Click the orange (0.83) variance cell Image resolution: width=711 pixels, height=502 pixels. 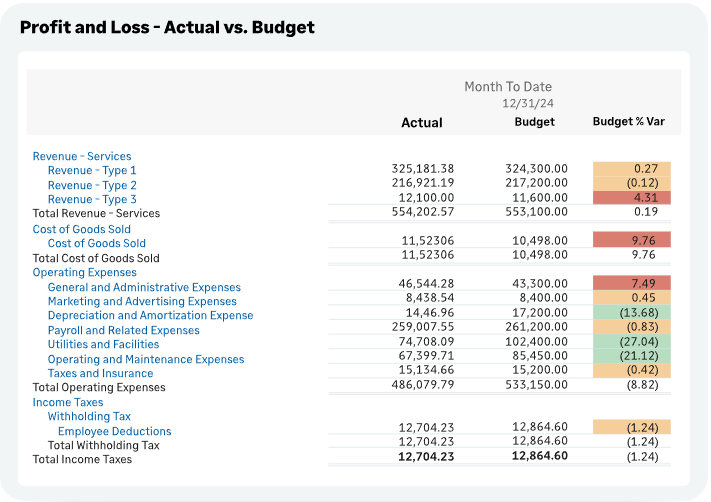coord(632,327)
